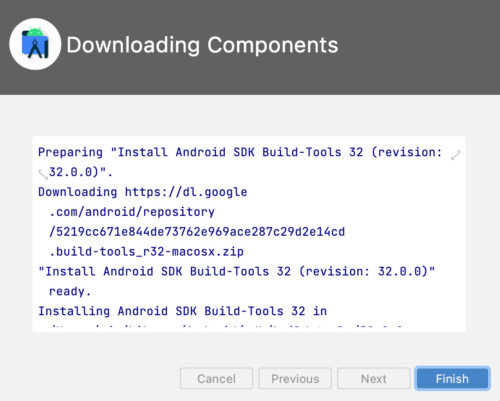Click the Finish button
The image size is (500, 401).
[x=452, y=378]
